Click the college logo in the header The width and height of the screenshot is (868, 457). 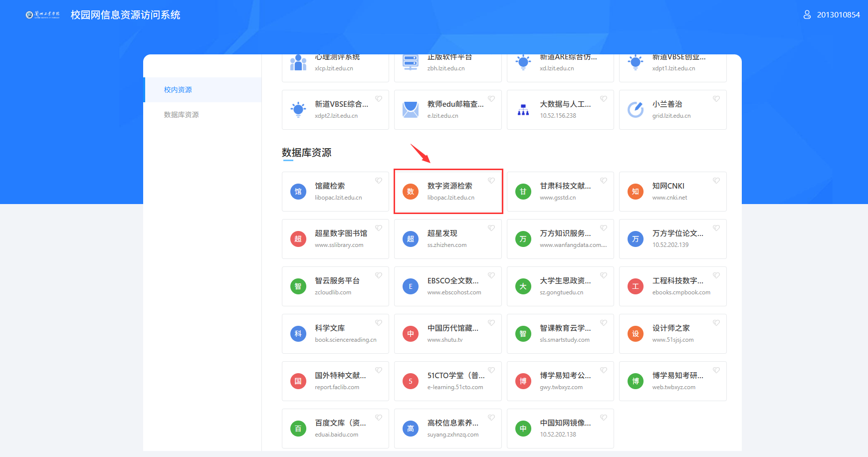tap(43, 15)
